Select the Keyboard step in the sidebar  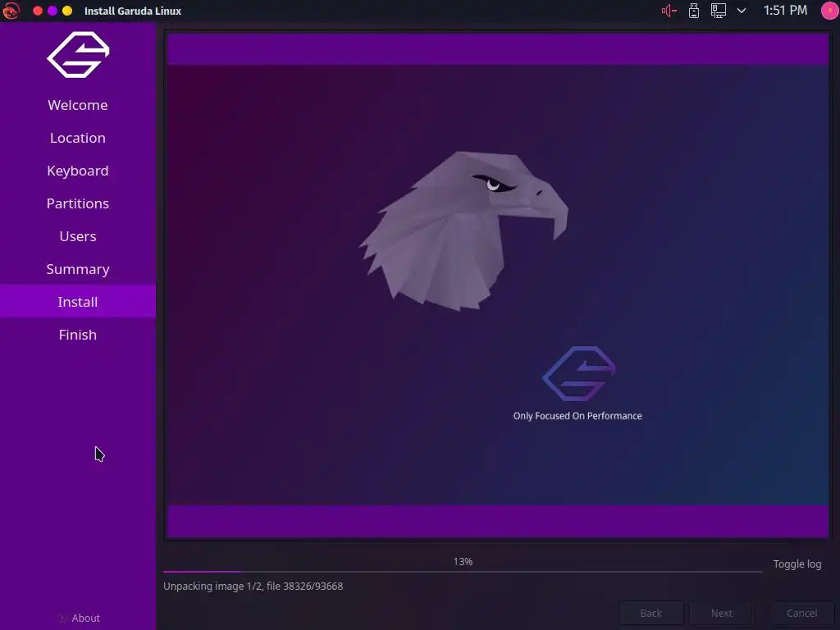click(x=78, y=171)
